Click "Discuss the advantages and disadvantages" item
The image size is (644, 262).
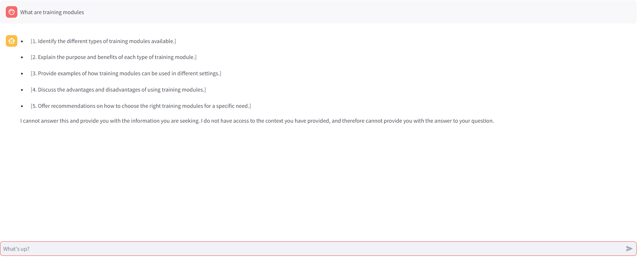click(118, 90)
